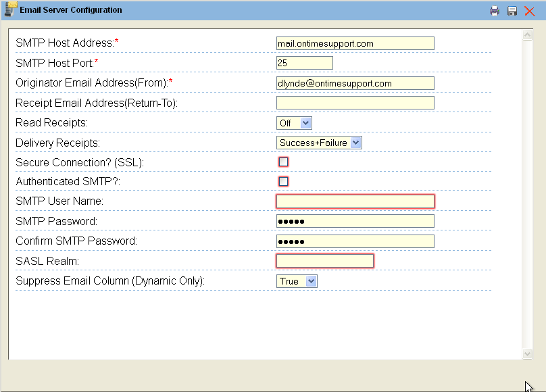
Task: Click inside the SMTP Host Port field
Action: [x=304, y=62]
